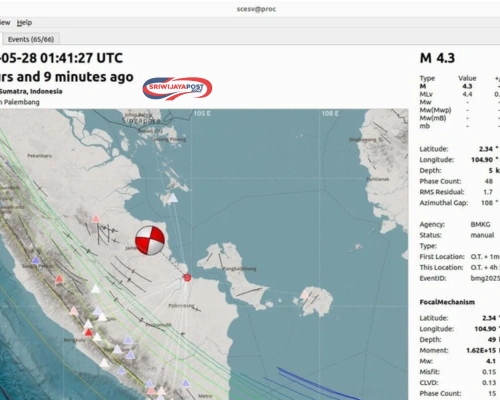
Task: Click the Pontianak city label on the map
Action: [x=378, y=179]
